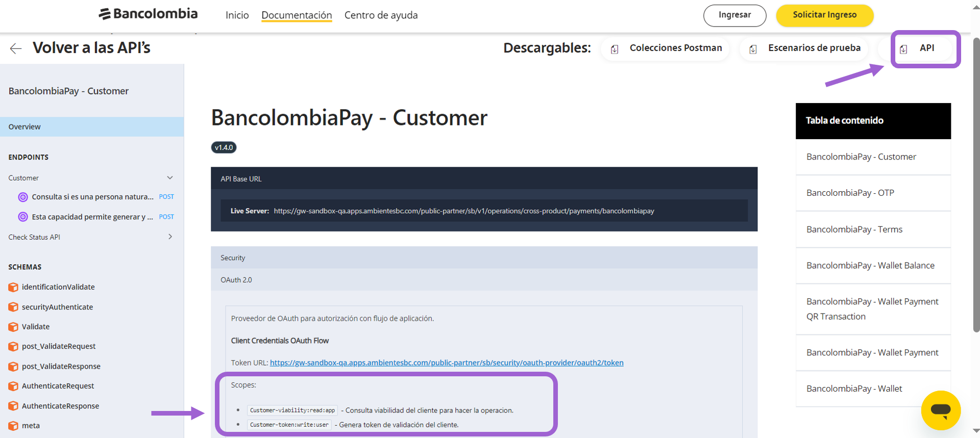Viewport: 980px width, 438px height.
Task: Open endpoint Esta capacidad permite generar y ...
Action: coord(92,217)
